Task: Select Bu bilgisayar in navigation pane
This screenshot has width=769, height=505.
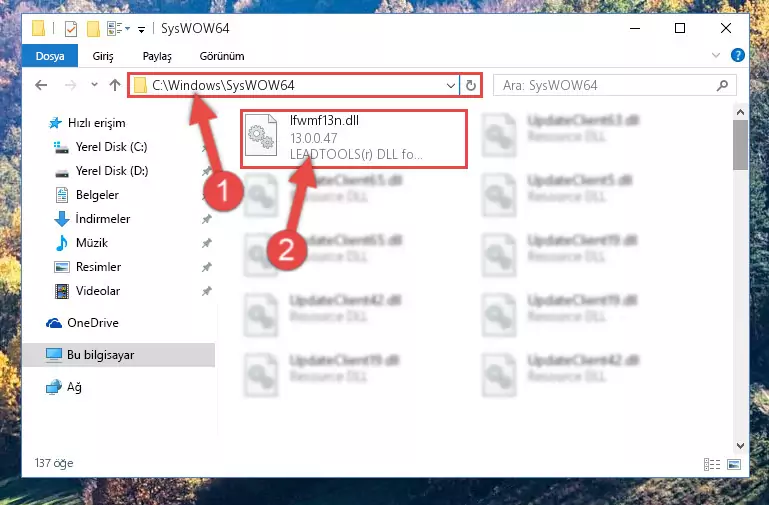Action: point(118,355)
